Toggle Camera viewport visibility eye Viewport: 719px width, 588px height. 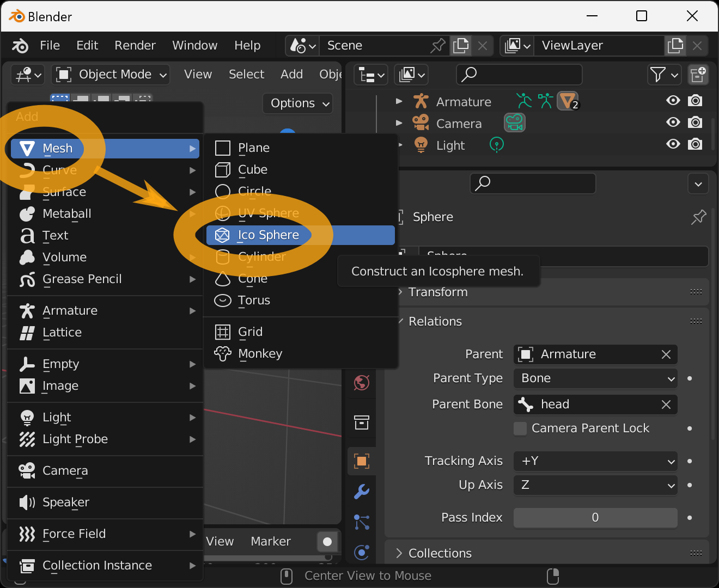click(x=673, y=122)
